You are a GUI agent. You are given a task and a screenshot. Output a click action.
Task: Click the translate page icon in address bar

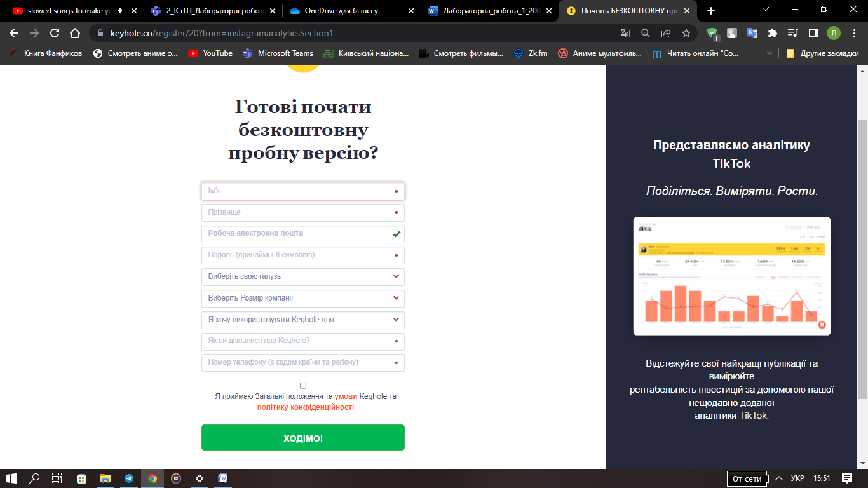pyautogui.click(x=625, y=33)
